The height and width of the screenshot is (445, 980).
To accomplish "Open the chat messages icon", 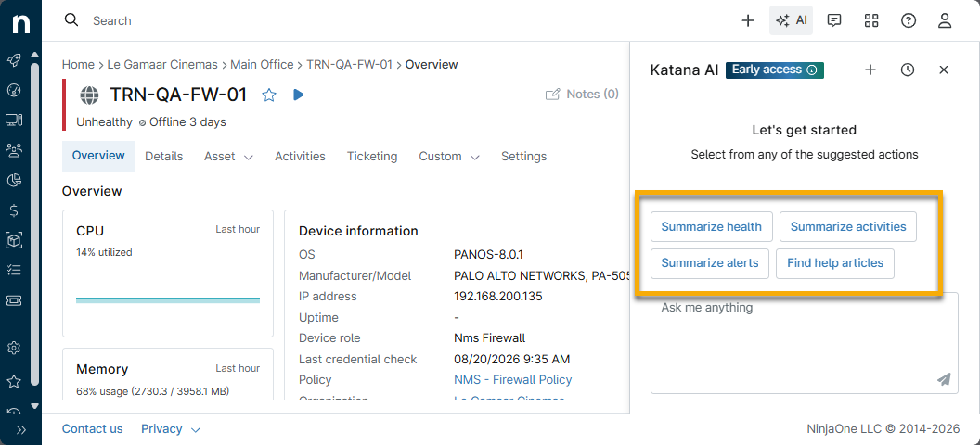I will point(833,20).
